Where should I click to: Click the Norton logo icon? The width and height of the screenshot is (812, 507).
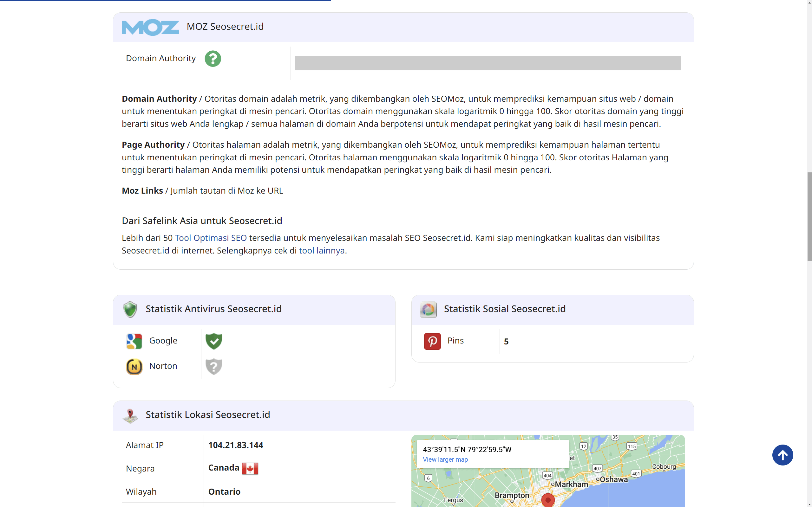pos(134,366)
